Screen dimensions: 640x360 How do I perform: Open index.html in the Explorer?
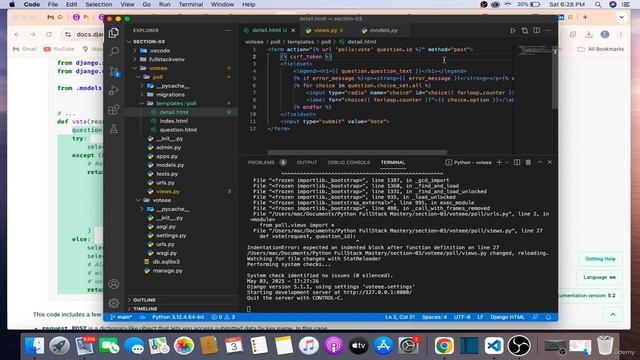point(174,121)
